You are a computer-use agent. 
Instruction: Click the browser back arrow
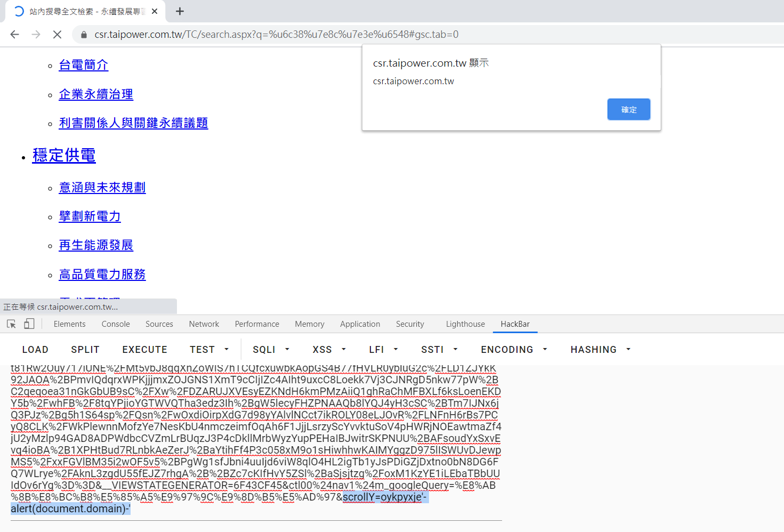(14, 35)
